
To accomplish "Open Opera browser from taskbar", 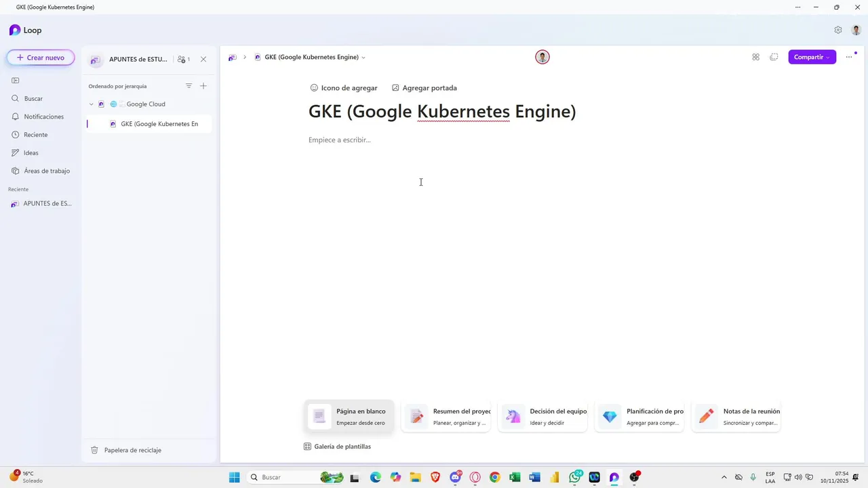I will [x=475, y=477].
